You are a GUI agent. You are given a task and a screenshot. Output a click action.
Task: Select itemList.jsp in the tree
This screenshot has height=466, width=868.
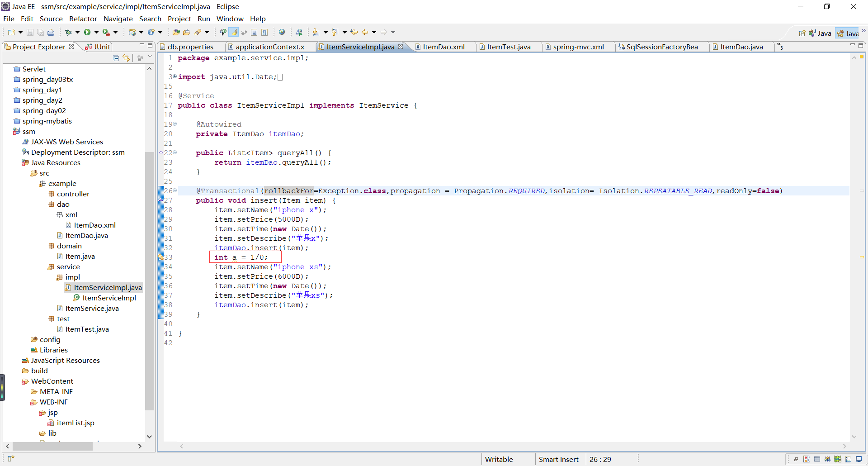click(75, 423)
